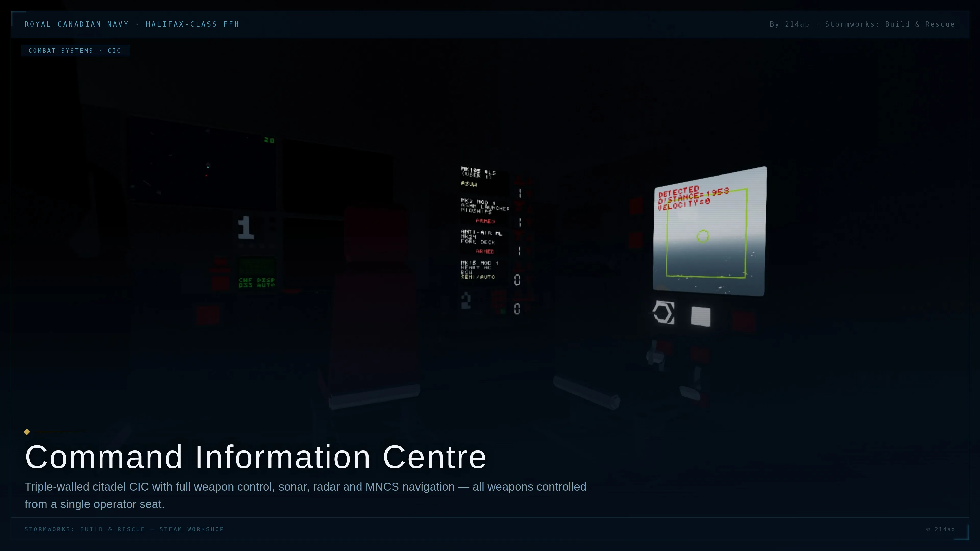Screen dimensions: 980x551
Task: Click the gold diamond marker above the title
Action: 27,432
